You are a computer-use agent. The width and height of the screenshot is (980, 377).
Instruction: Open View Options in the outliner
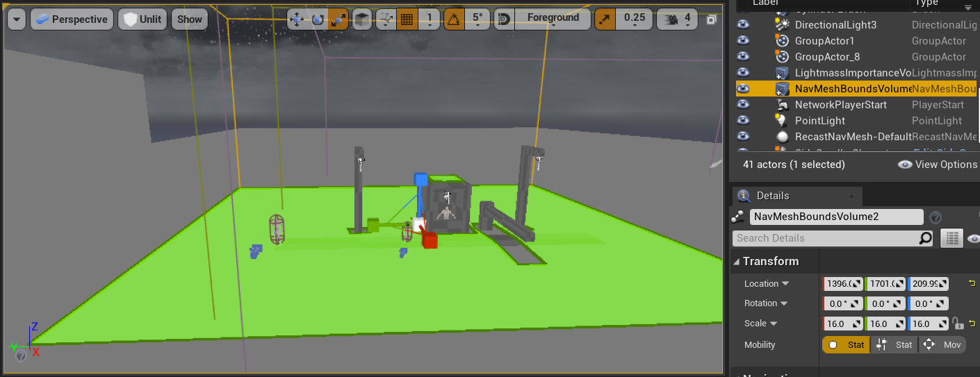[938, 165]
